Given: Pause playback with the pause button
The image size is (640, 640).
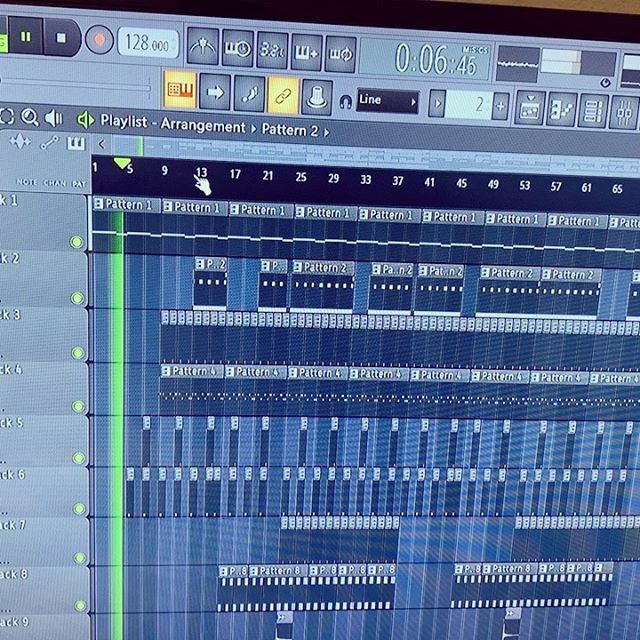Looking at the screenshot, I should (25, 36).
